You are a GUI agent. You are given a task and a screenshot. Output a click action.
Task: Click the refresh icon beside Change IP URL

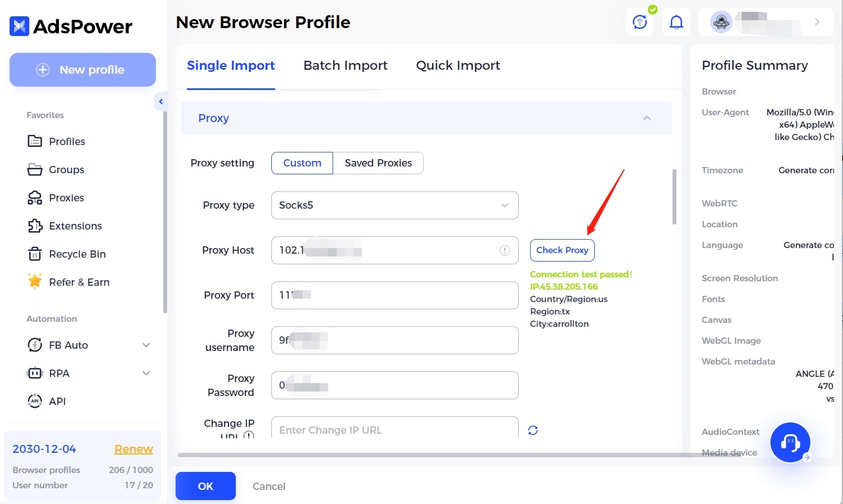[x=533, y=430]
